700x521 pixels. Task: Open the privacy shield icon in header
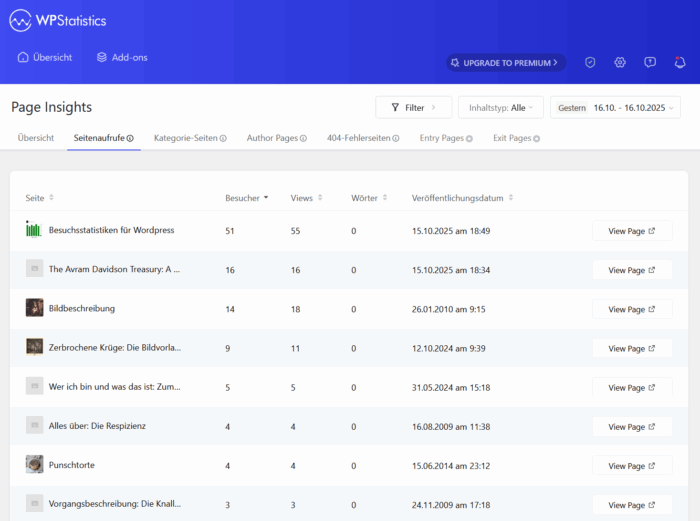590,62
